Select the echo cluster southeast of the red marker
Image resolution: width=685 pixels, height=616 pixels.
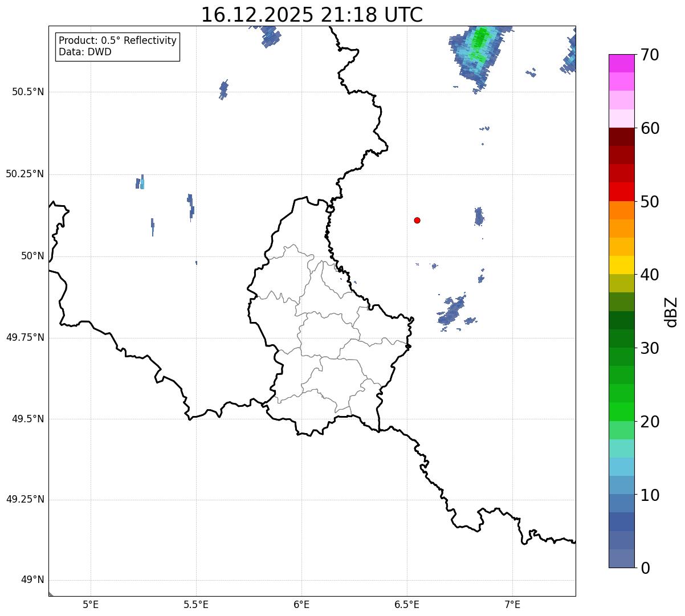tap(454, 309)
